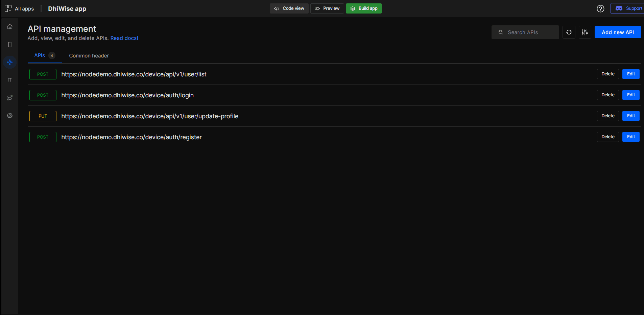The height and width of the screenshot is (315, 644).
Task: Refresh the API list
Action: pos(569,32)
